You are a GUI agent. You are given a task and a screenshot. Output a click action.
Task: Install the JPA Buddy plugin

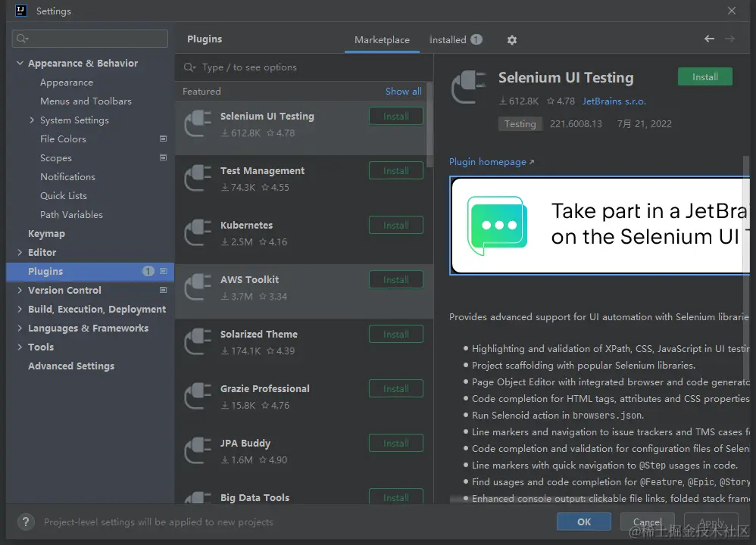tap(396, 443)
